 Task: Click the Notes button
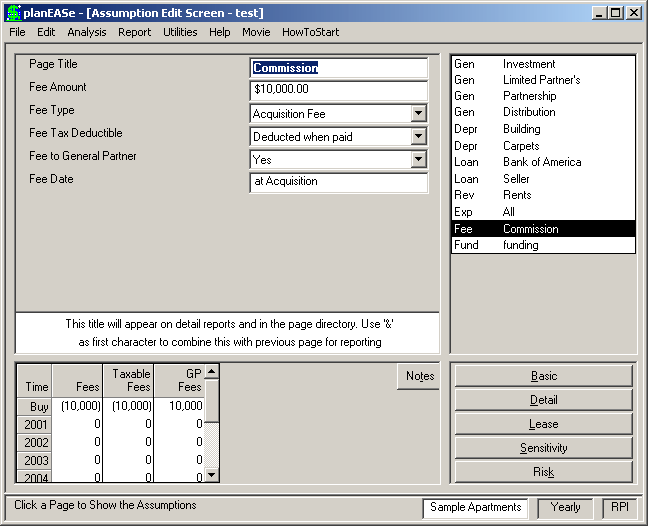(x=418, y=376)
